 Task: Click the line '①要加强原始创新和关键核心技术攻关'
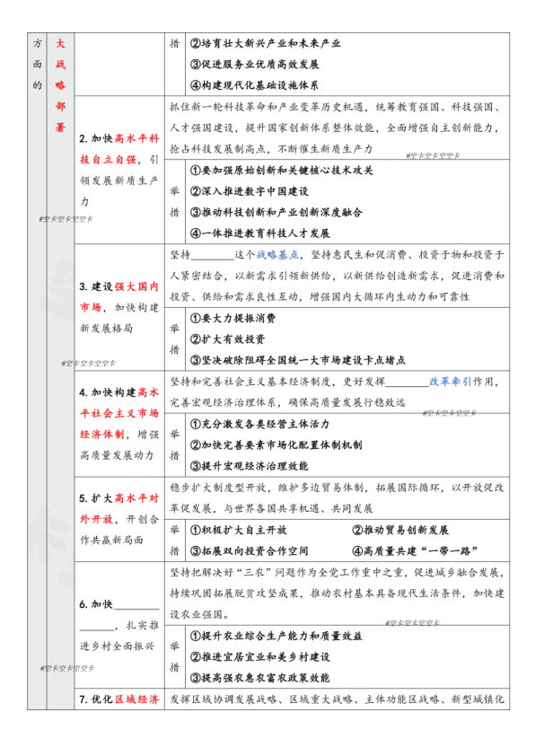281,171
